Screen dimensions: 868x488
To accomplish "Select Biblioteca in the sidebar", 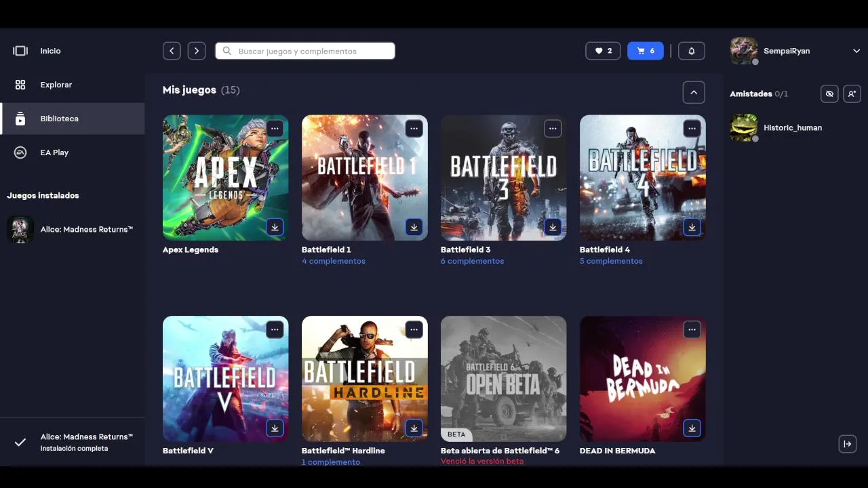I will 72,119.
